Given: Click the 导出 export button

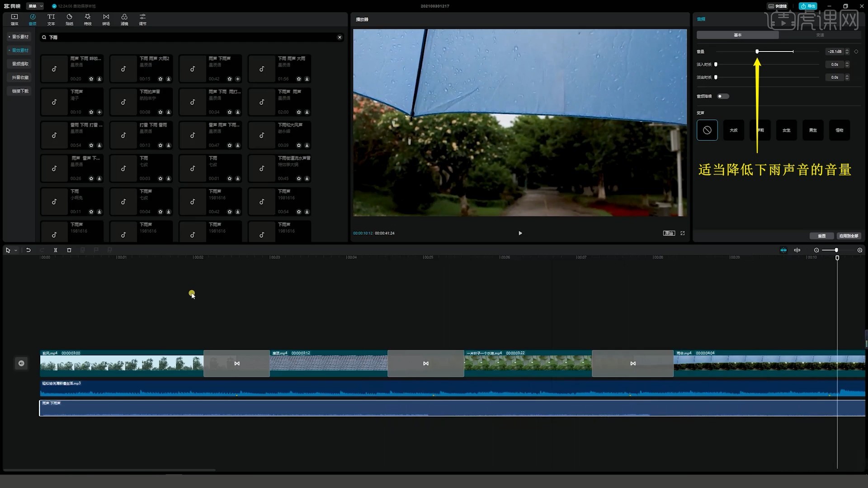Looking at the screenshot, I should tap(808, 6).
